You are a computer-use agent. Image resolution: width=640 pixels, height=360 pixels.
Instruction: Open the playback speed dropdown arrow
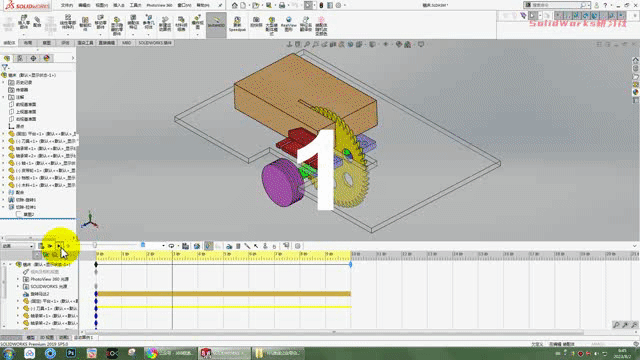point(163,246)
